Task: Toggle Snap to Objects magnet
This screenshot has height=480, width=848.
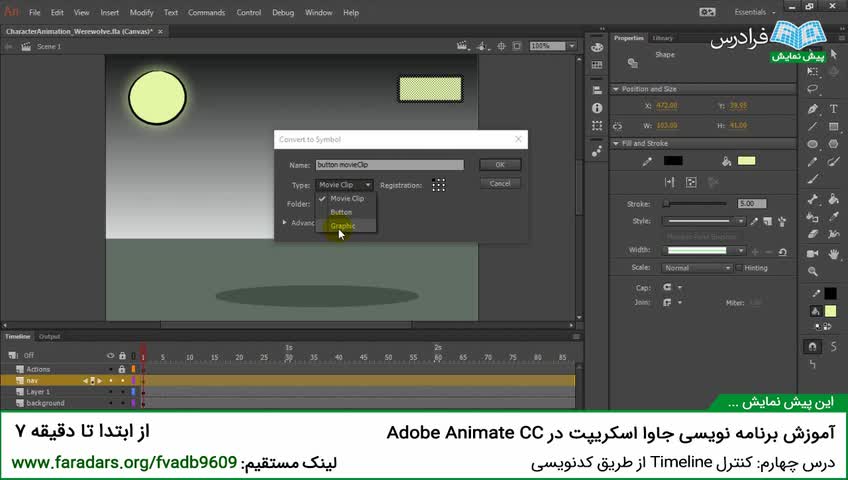Action: pos(812,346)
